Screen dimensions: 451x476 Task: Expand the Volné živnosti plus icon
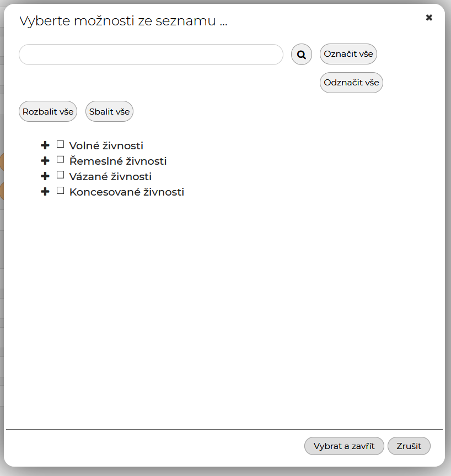click(45, 145)
